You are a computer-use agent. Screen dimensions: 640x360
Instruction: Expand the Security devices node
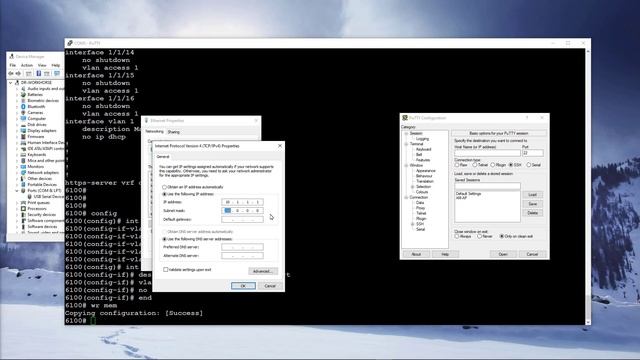tap(17, 215)
